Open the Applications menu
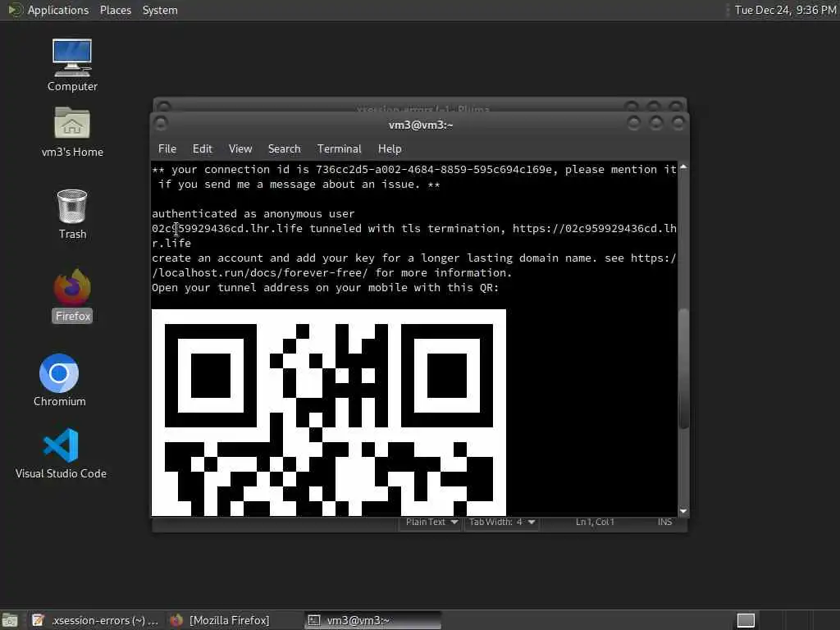 [x=58, y=10]
